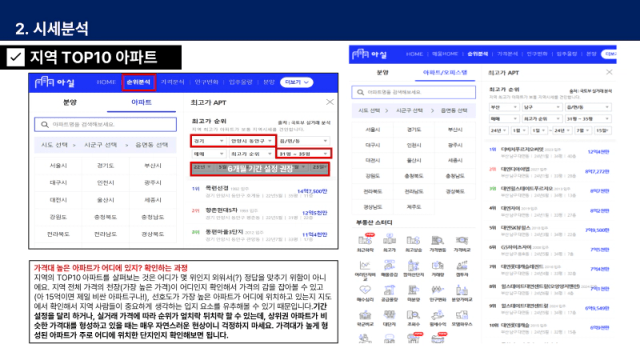Open the 거래량 study icon
The image size is (640, 360).
pyautogui.click(x=438, y=269)
